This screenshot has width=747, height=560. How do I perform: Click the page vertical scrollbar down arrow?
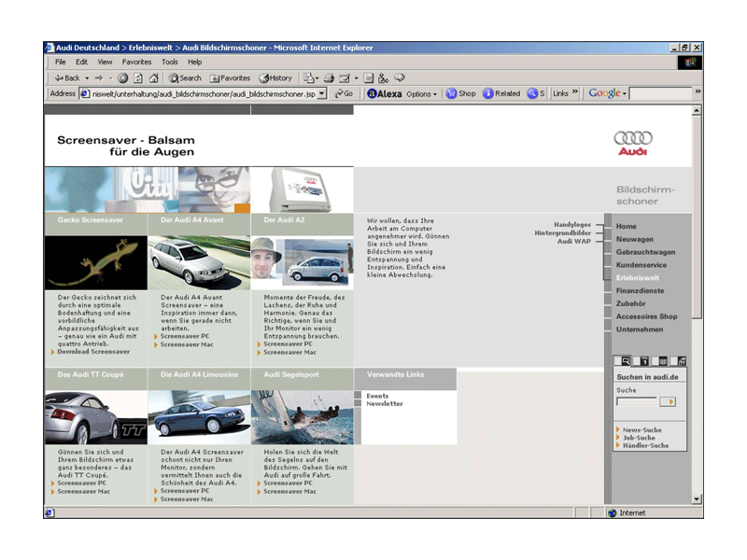coord(697,499)
